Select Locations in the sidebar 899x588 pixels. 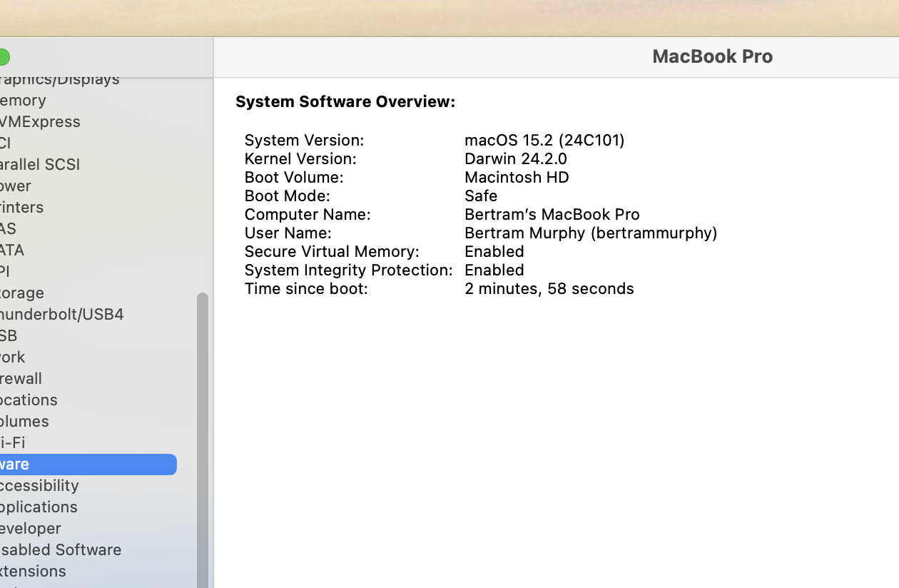click(x=29, y=400)
